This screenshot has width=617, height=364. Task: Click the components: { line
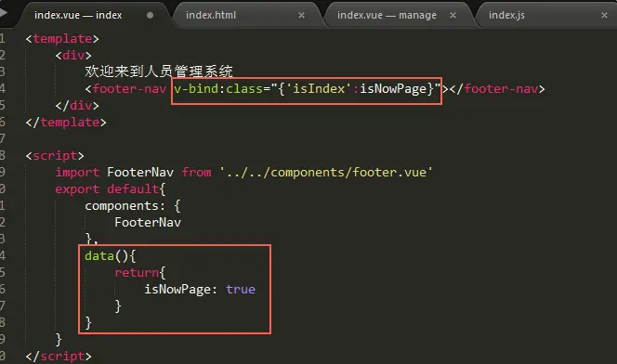133,206
